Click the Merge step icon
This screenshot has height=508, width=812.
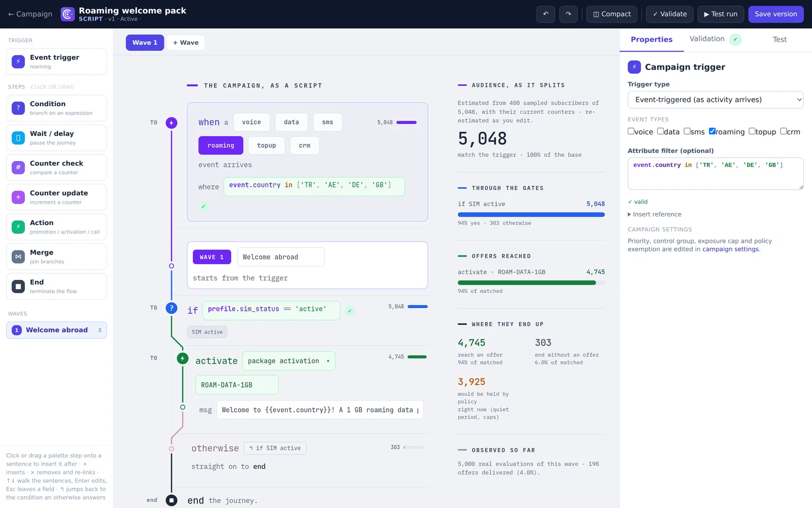coord(18,257)
